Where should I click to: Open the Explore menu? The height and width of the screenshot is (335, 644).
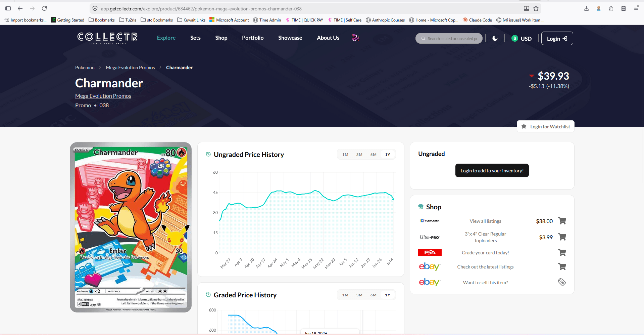[x=166, y=38]
